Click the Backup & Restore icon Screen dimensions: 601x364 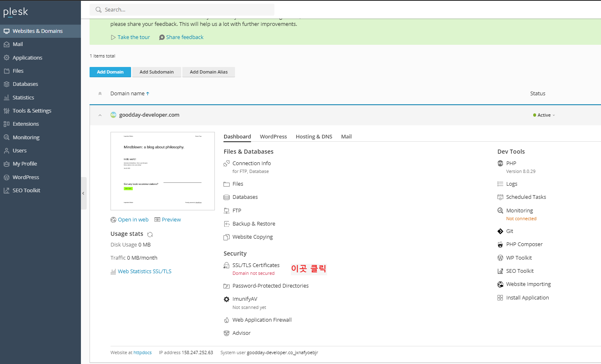point(226,224)
